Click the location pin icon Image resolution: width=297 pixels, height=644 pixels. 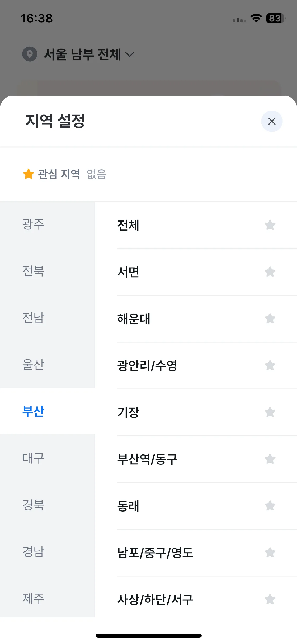click(30, 54)
